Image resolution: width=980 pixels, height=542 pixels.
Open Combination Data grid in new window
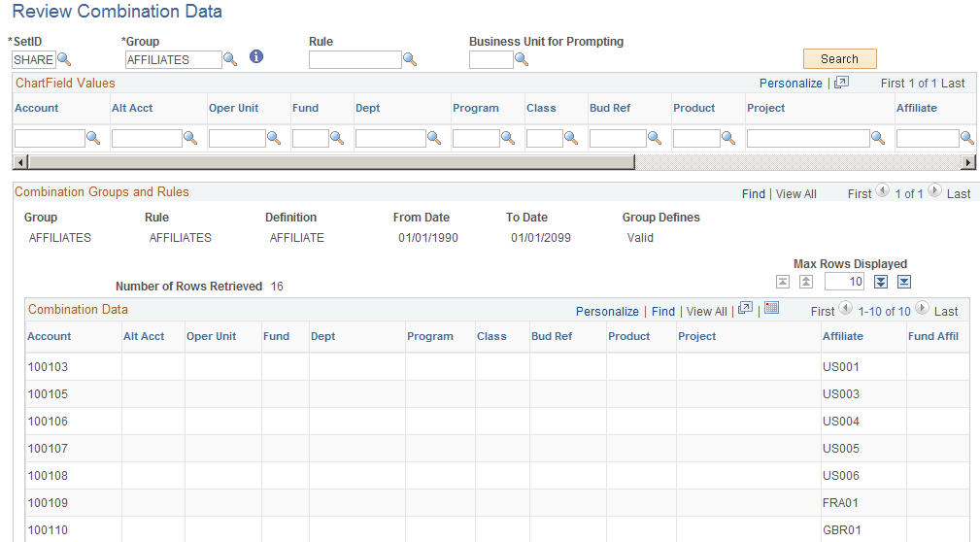745,308
